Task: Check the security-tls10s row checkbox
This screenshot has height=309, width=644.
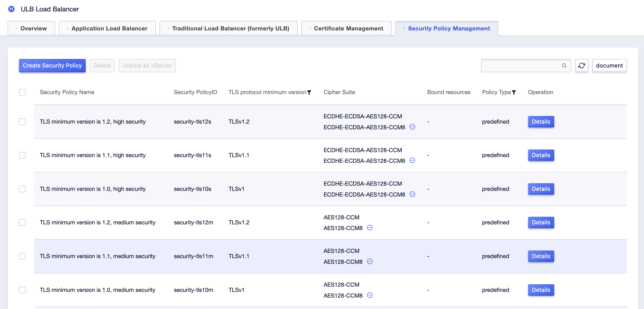Action: tap(22, 189)
